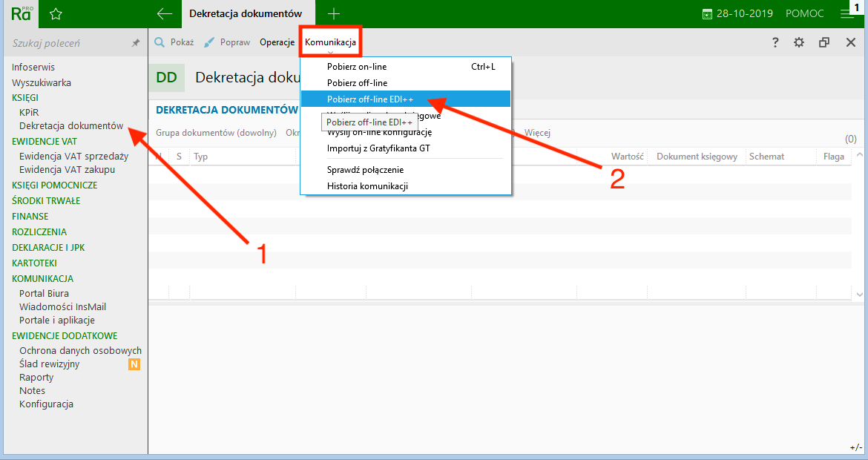
Task: Click the back arrow icon
Action: pyautogui.click(x=165, y=13)
